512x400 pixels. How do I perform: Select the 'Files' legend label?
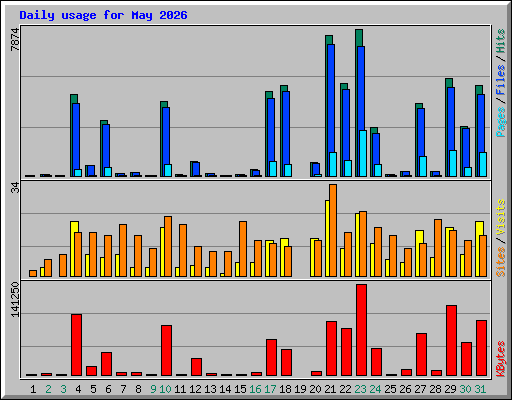click(500, 80)
